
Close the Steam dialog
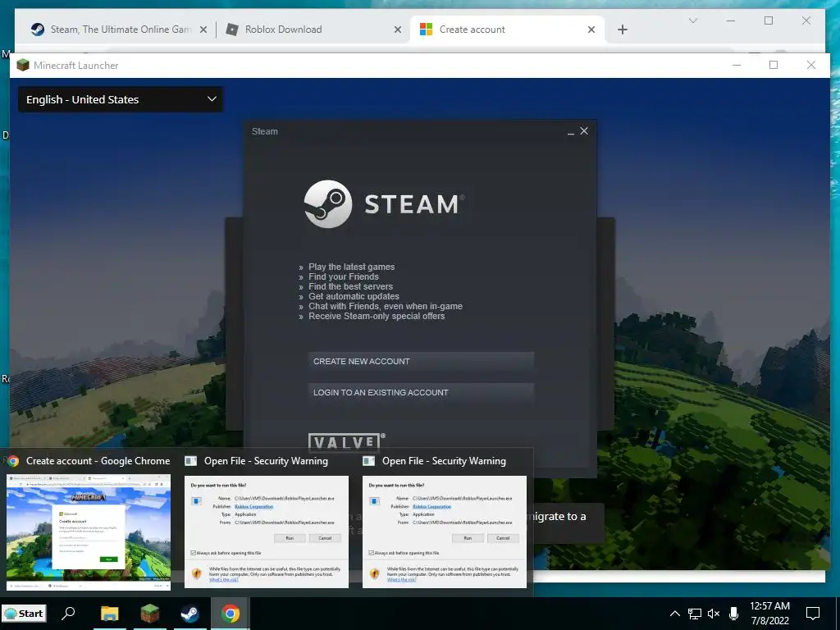(584, 130)
